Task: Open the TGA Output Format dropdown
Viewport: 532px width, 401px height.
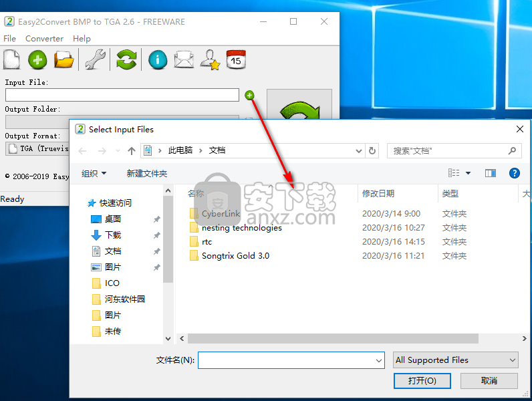Action: (x=37, y=148)
